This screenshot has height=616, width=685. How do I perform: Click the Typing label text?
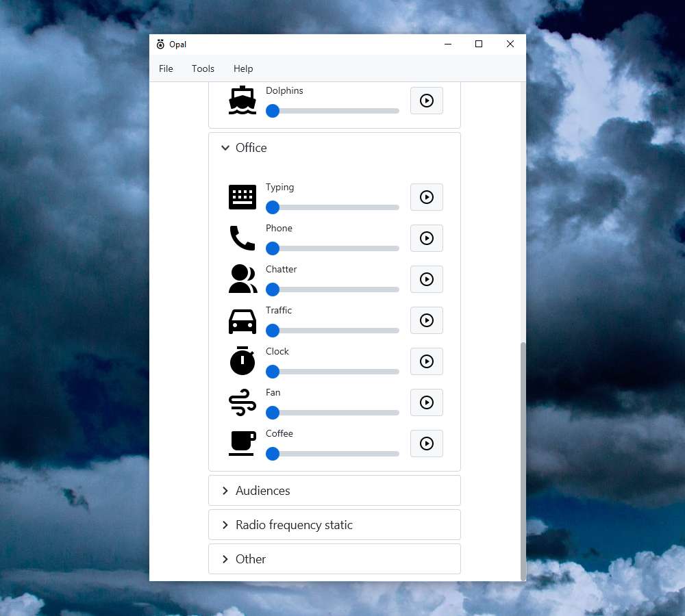[x=279, y=188]
